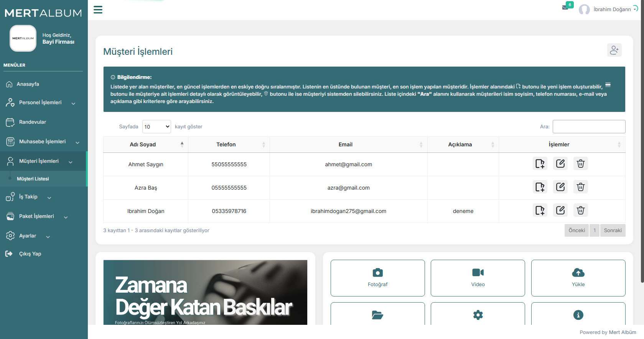This screenshot has height=339, width=644.
Task: Click the add new customer icon
Action: (614, 50)
